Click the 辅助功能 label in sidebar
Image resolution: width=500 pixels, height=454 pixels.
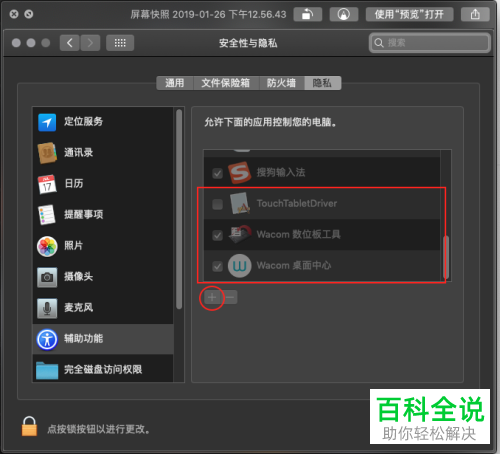click(x=84, y=338)
